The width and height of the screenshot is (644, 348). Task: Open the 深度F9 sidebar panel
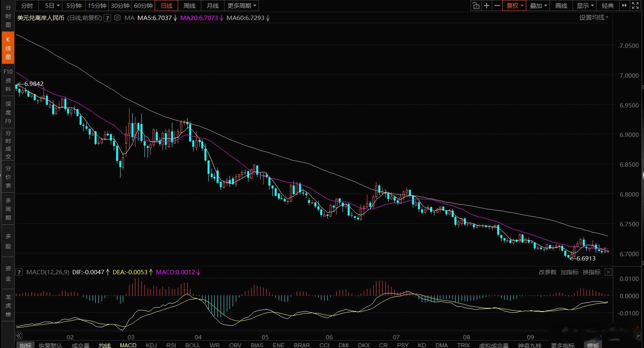(x=8, y=112)
